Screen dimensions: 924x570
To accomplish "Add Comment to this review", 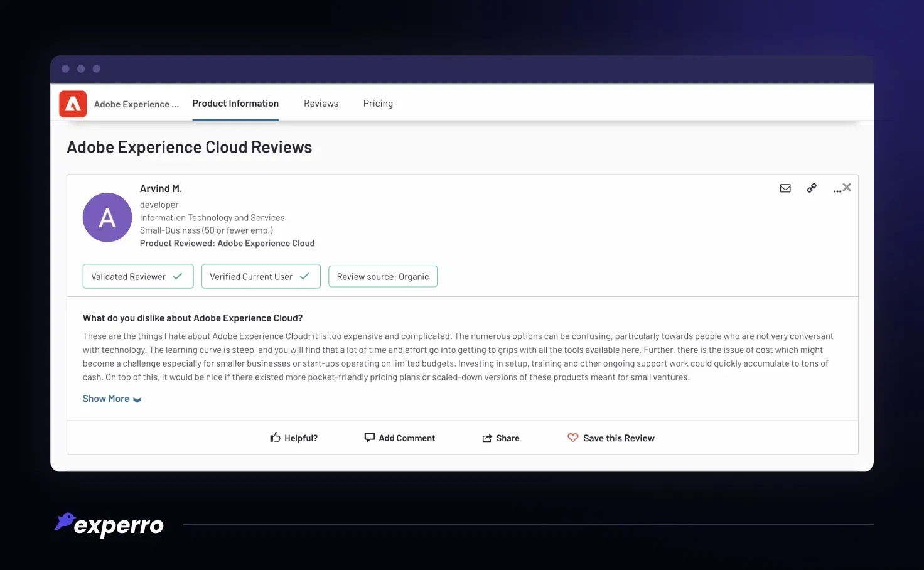I will [400, 438].
